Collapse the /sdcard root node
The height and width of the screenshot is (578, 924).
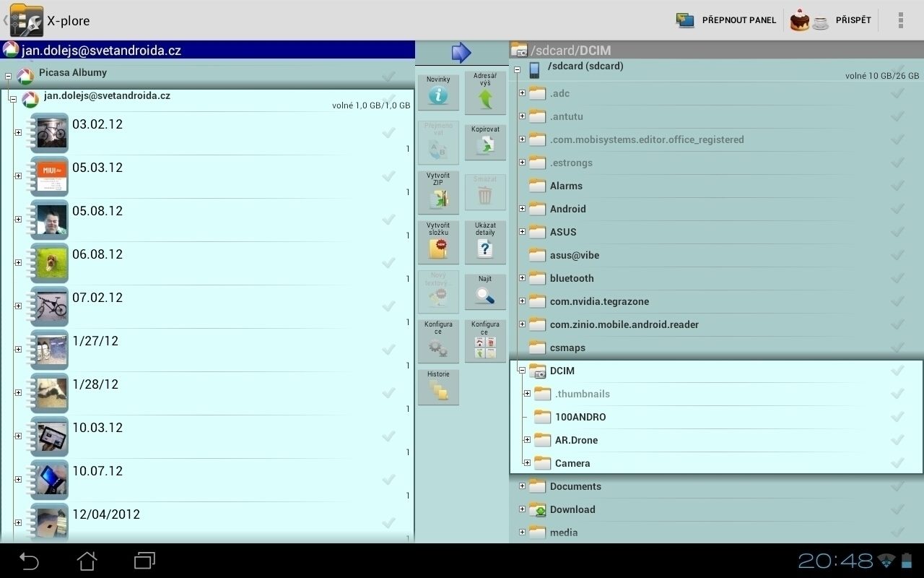[x=517, y=70]
